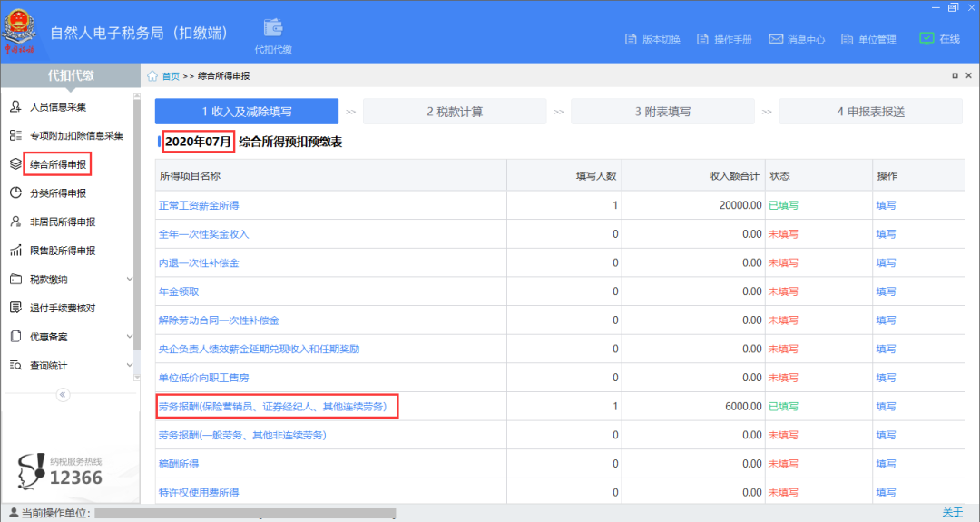Click the tax bureau emblem logo

19,30
